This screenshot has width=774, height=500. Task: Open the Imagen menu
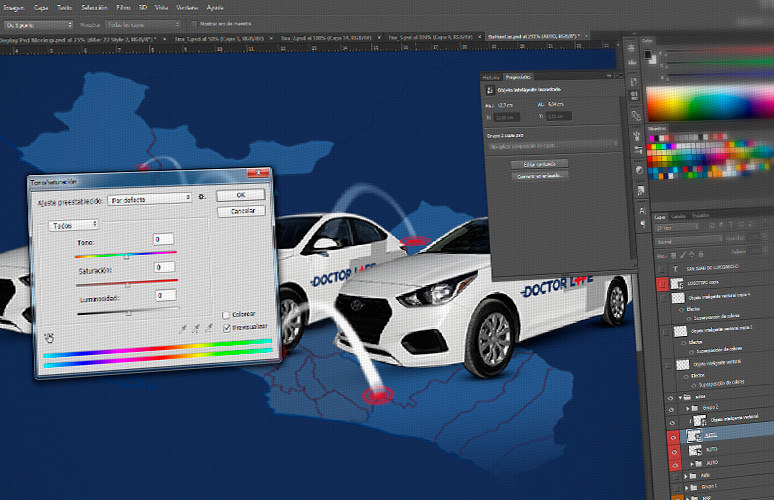tap(13, 8)
